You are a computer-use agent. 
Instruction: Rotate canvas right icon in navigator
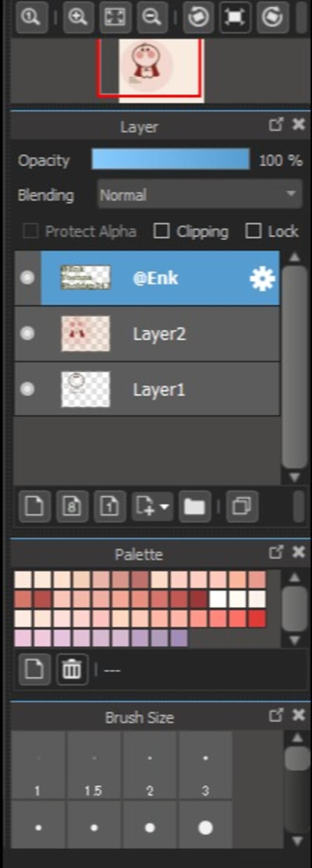tap(272, 17)
